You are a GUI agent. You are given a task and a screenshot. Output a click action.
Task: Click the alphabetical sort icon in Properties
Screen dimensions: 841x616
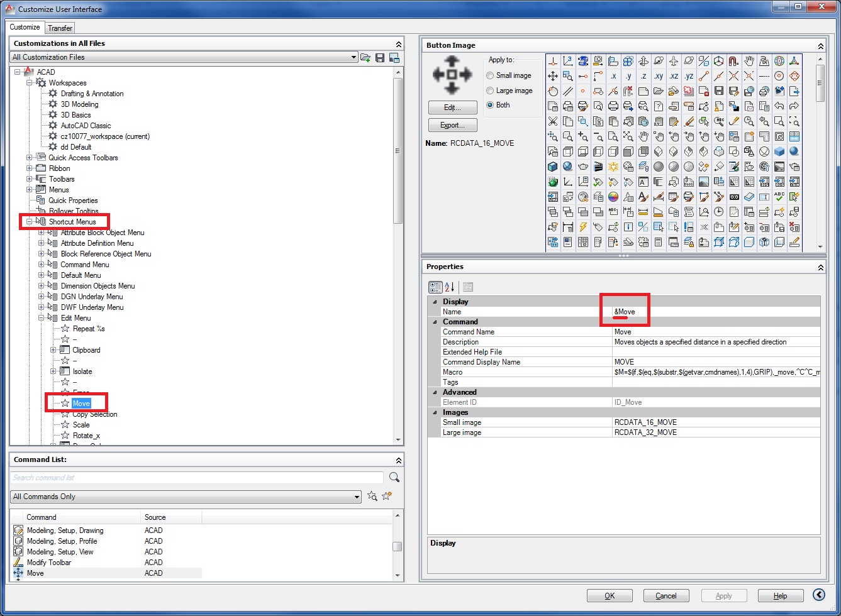coord(450,287)
